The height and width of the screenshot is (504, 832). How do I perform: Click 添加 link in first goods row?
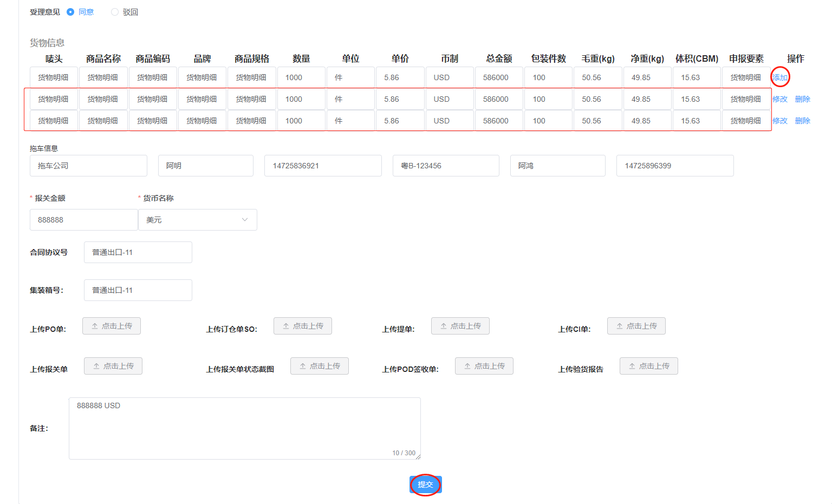click(x=780, y=77)
